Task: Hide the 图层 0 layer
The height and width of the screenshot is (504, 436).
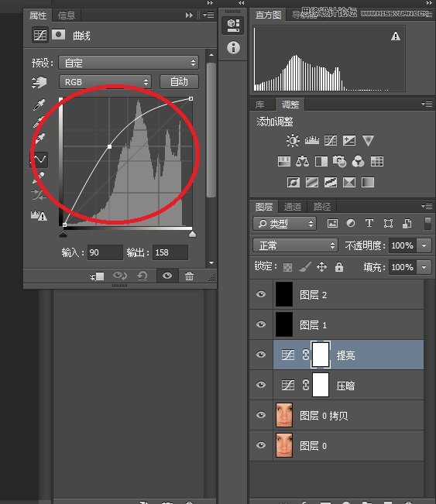Action: coord(261,445)
